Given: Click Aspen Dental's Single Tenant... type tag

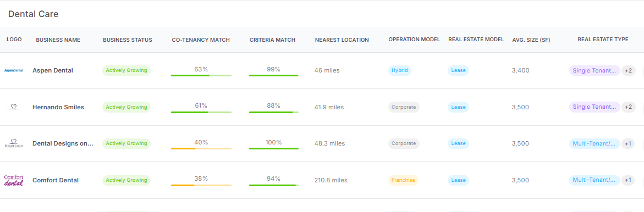Looking at the screenshot, I should [595, 70].
